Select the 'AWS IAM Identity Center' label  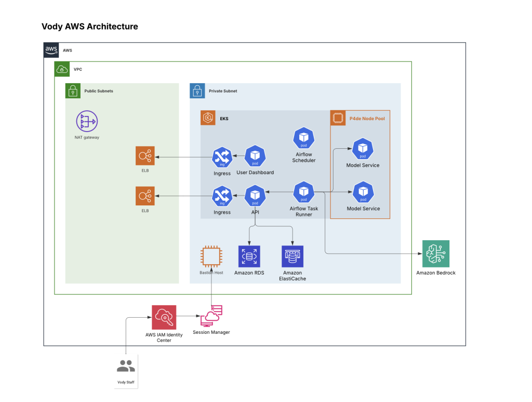coord(164,338)
